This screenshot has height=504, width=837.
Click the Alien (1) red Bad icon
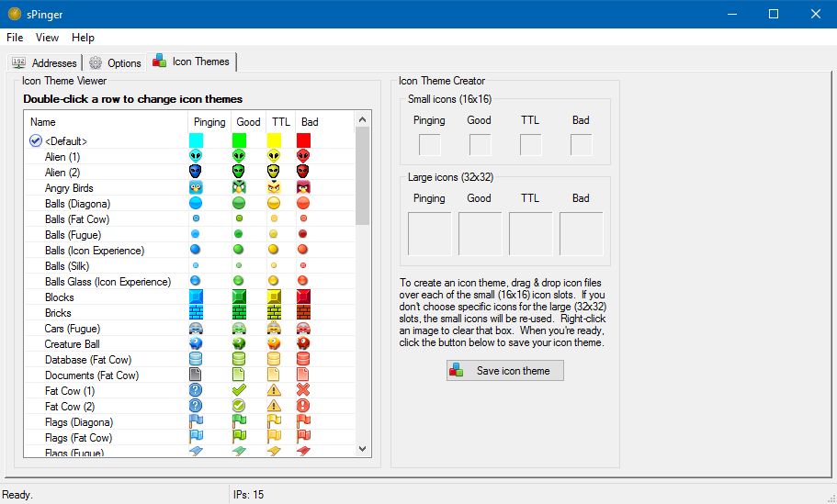(303, 156)
